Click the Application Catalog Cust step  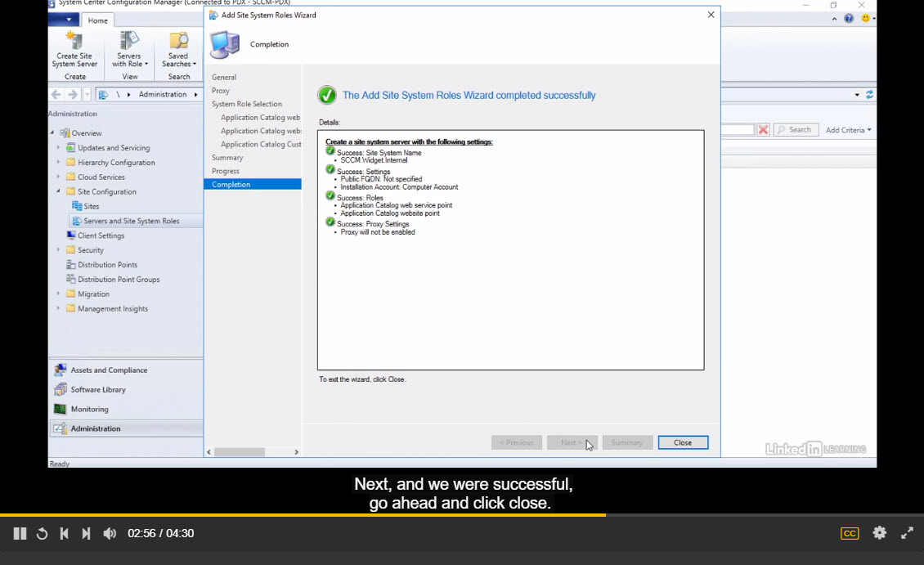pos(261,145)
